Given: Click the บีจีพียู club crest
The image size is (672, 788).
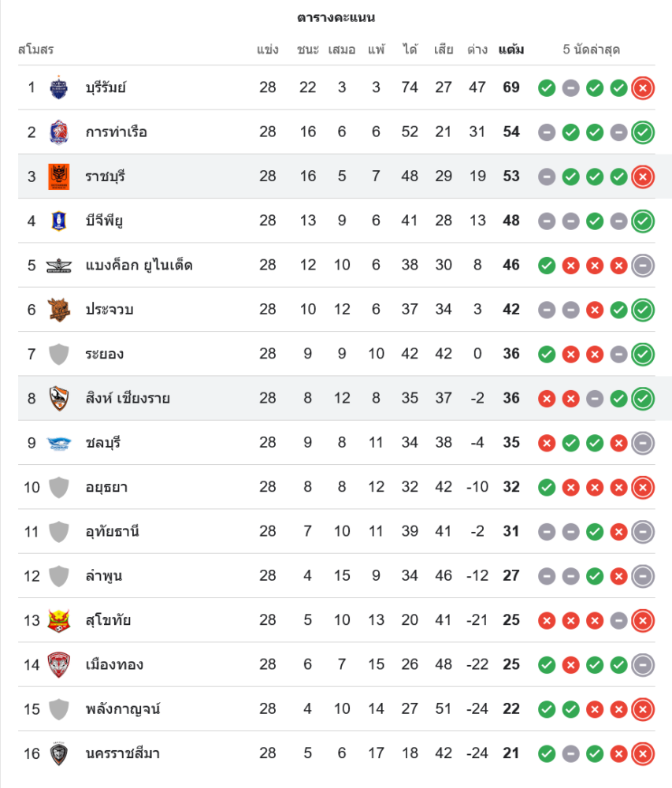Looking at the screenshot, I should 59,221.
